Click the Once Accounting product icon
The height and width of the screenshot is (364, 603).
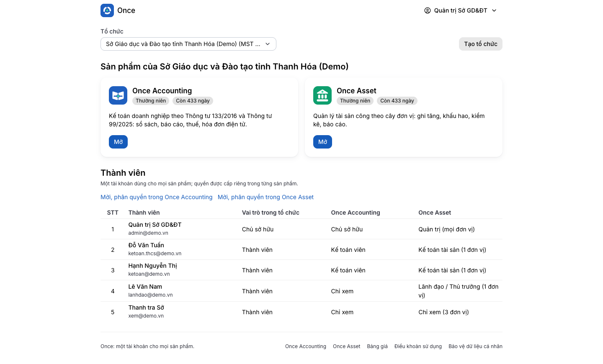pyautogui.click(x=118, y=95)
